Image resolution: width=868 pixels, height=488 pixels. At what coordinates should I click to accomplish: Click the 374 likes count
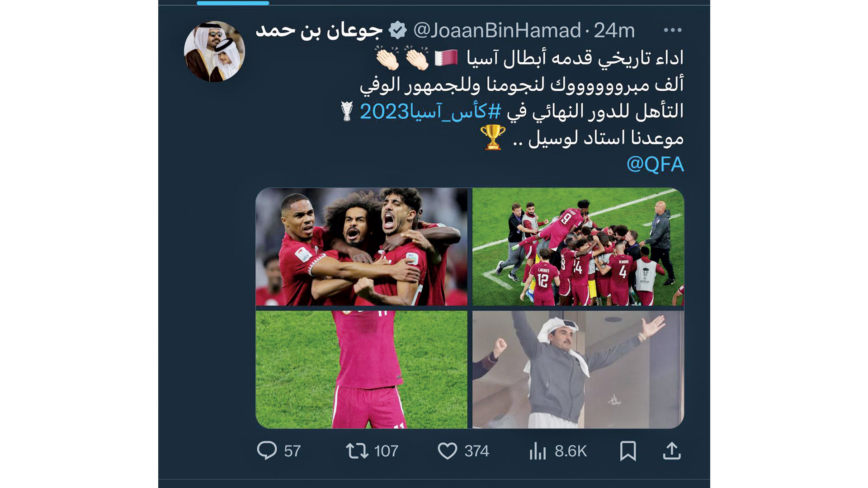pos(476,451)
